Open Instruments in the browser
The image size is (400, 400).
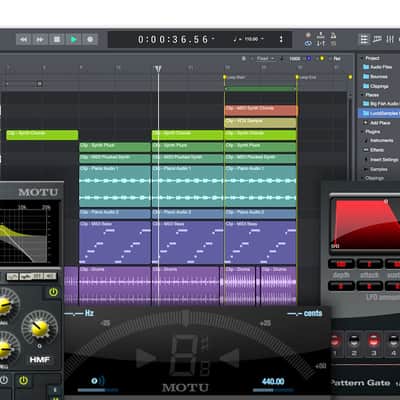point(379,141)
